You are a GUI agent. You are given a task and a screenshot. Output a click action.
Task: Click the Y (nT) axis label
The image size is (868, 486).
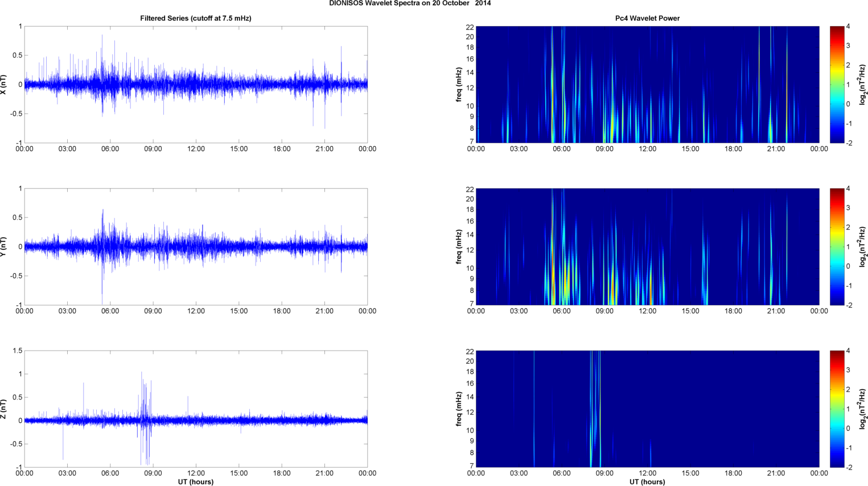click(x=4, y=246)
